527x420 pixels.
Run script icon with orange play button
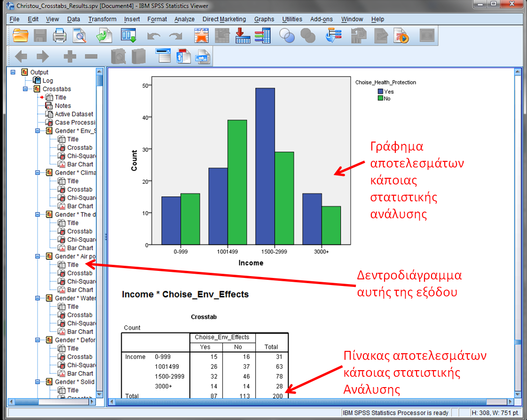[401, 36]
